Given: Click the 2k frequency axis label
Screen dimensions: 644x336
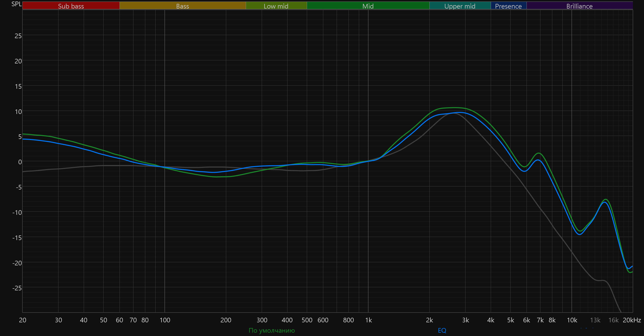Looking at the screenshot, I should (429, 320).
